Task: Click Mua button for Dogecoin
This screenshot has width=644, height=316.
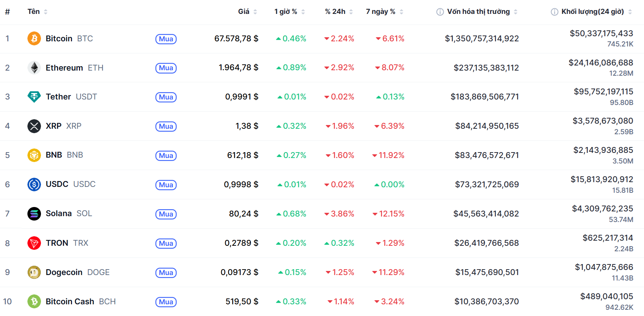Action: [166, 273]
